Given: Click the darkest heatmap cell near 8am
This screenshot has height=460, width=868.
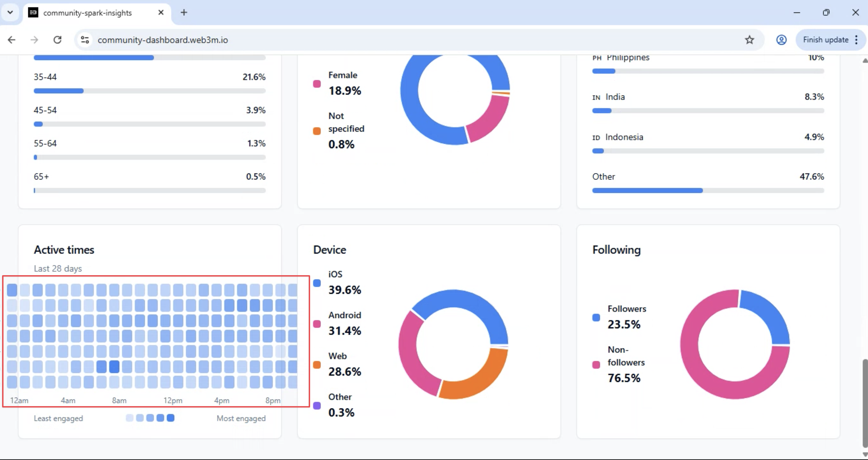Looking at the screenshot, I should pyautogui.click(x=114, y=366).
